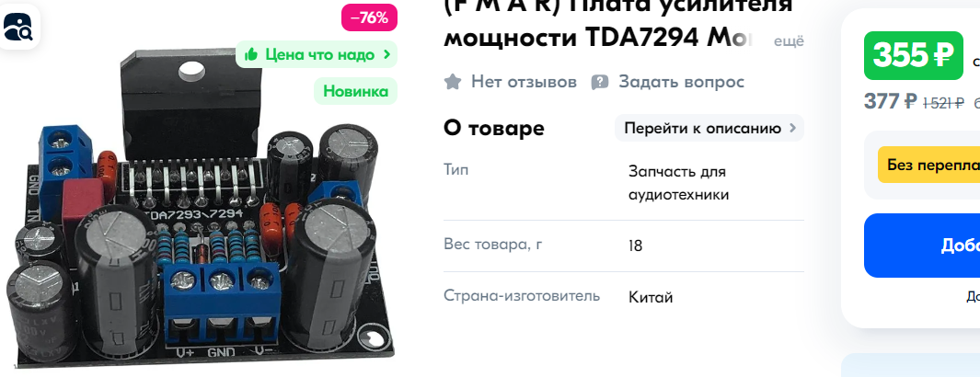
Task: Click the question bubble icon
Action: [600, 82]
